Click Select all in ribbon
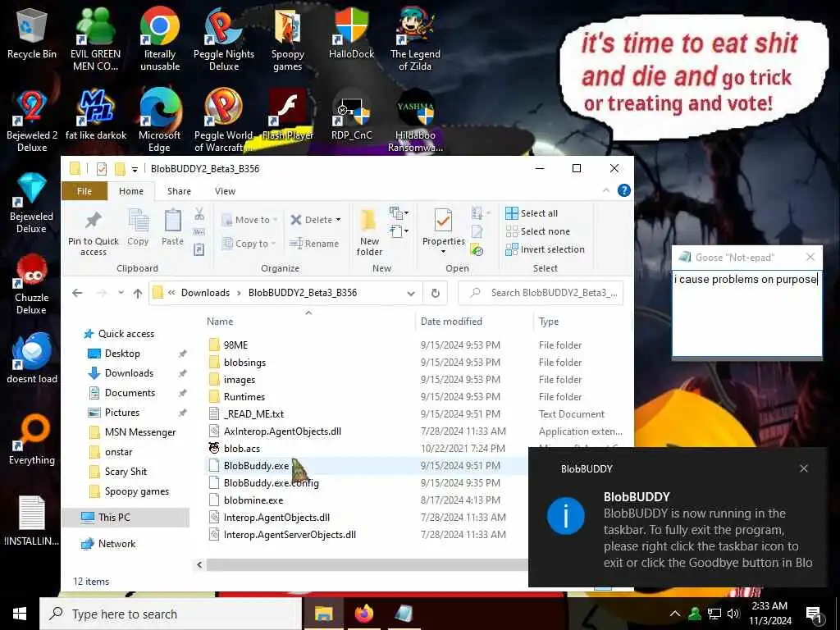Viewport: 840px width, 630px height. coord(532,213)
